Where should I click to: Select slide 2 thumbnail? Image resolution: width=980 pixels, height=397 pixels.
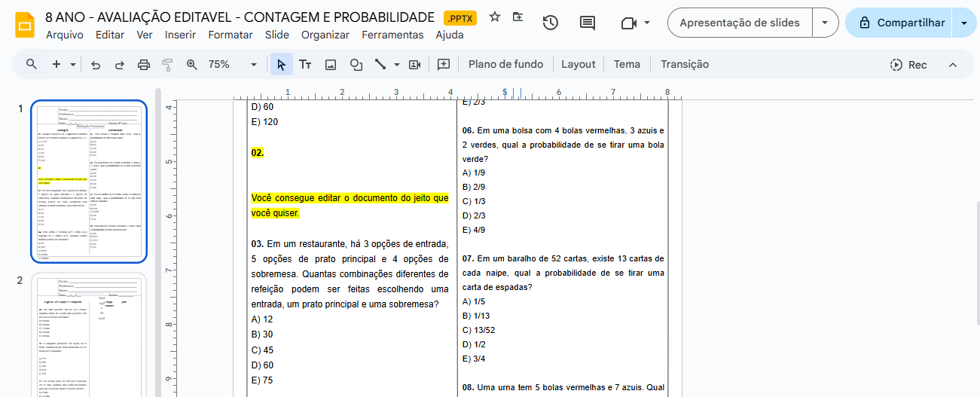[89, 335]
